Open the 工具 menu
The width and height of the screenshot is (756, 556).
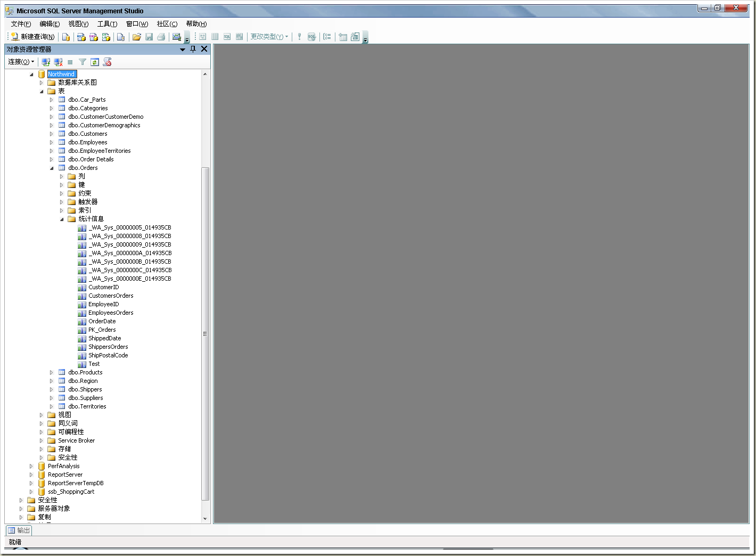click(x=107, y=24)
